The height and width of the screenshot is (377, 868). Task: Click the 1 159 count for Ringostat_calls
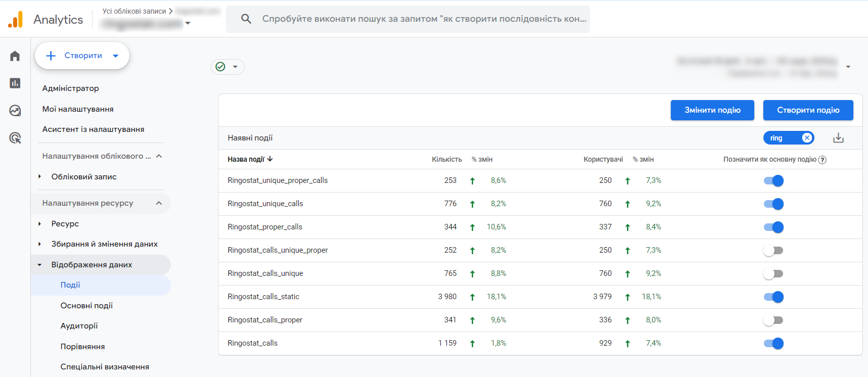[447, 343]
